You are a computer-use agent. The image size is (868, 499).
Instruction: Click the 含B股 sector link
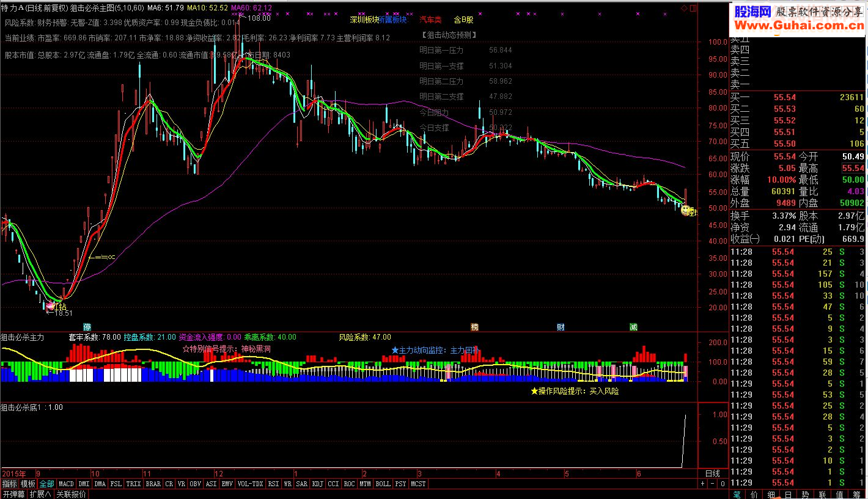[463, 20]
